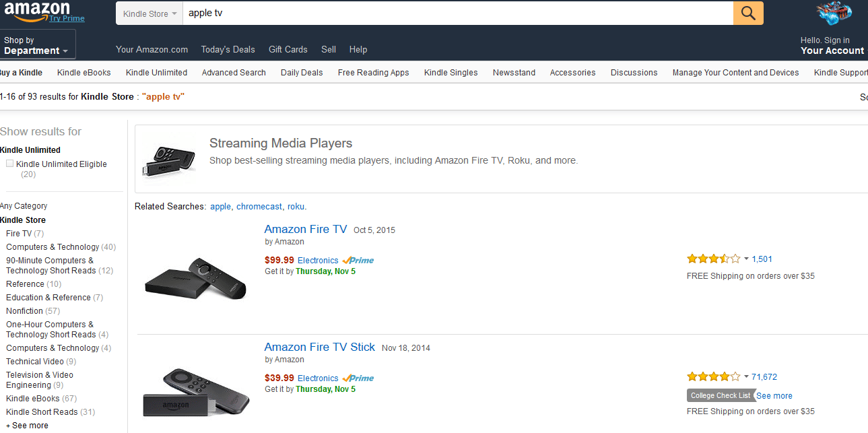Click the Prime badge on Fire TV Stick

[358, 378]
